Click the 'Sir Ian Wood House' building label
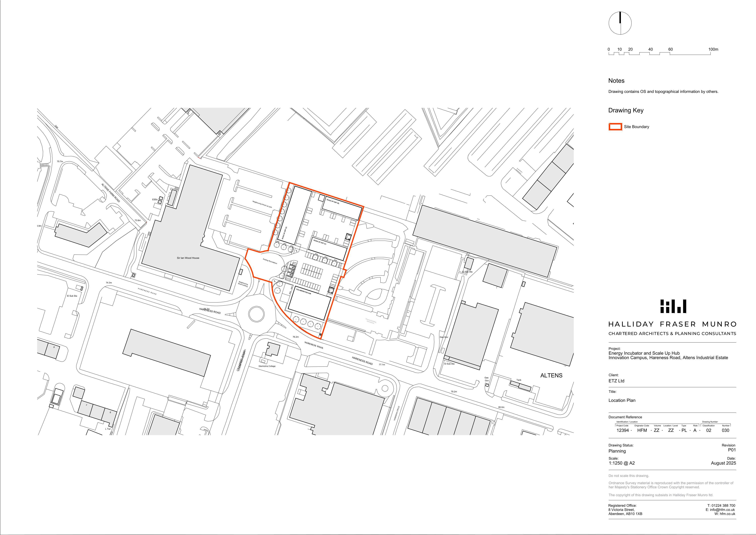Image resolution: width=756 pixels, height=535 pixels. tap(188, 258)
